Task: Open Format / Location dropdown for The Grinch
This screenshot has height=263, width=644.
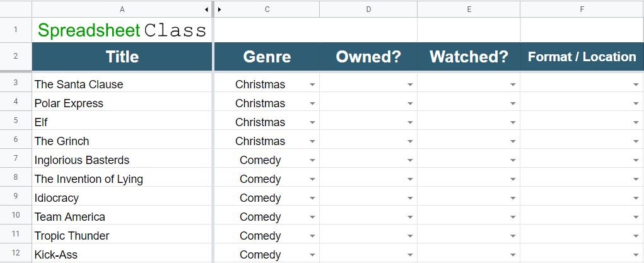Action: pos(636,141)
